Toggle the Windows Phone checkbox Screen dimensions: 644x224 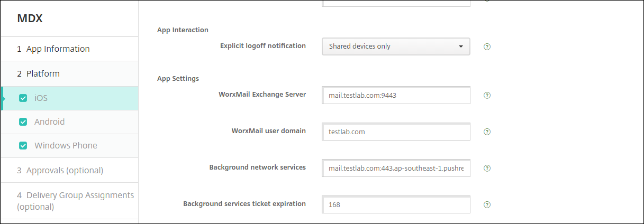click(x=23, y=146)
